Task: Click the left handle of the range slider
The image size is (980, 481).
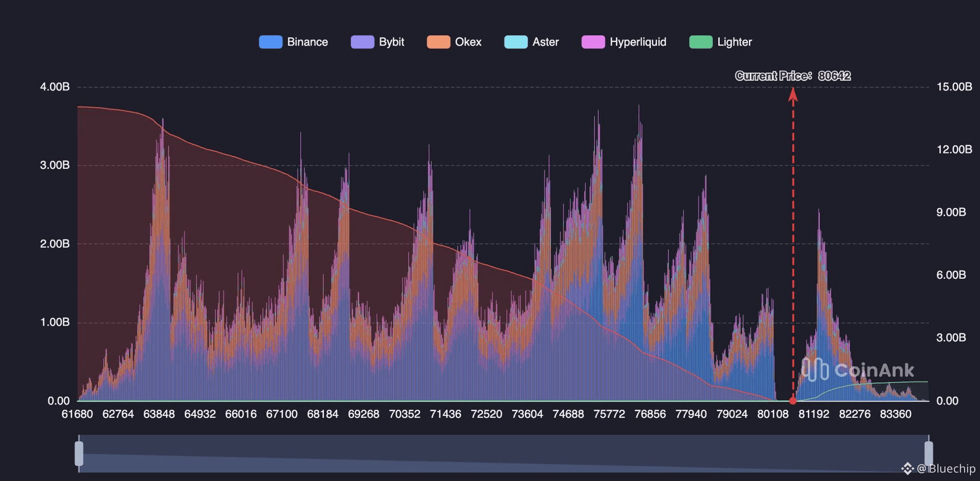Action: tap(79, 453)
